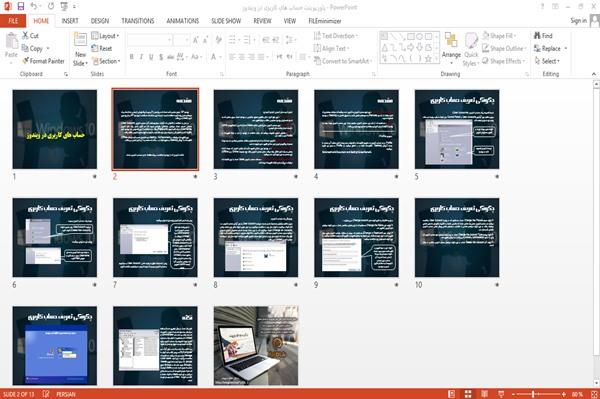Open the font size combo box
Image resolution: width=600 pixels, height=399 pixels.
(x=181, y=40)
